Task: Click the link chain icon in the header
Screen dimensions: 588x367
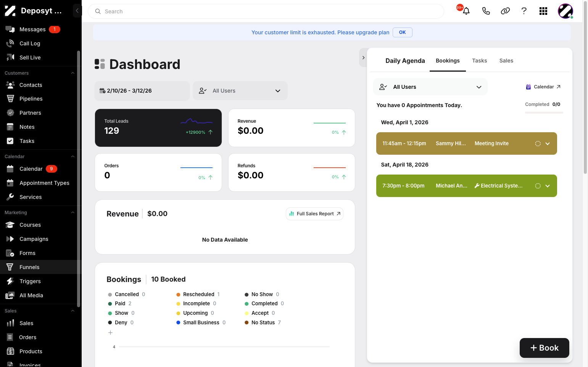Action: [x=505, y=11]
